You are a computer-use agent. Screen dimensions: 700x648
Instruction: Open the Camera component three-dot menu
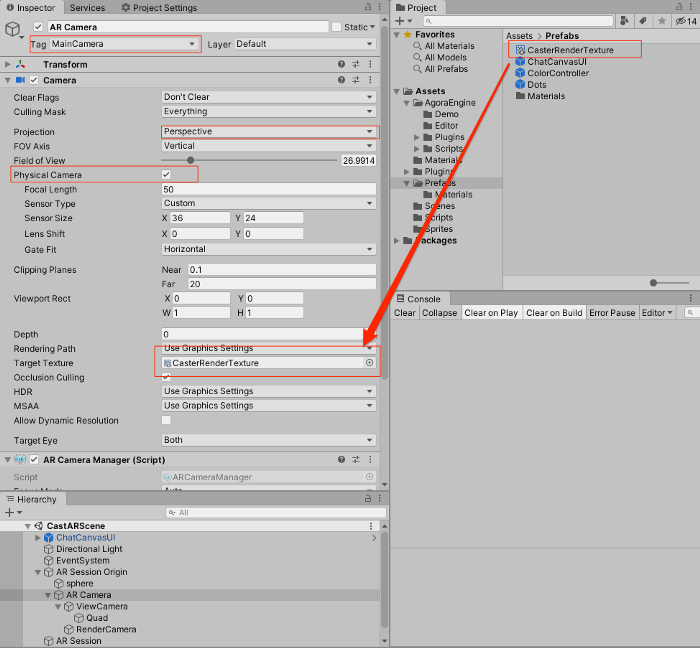(370, 80)
